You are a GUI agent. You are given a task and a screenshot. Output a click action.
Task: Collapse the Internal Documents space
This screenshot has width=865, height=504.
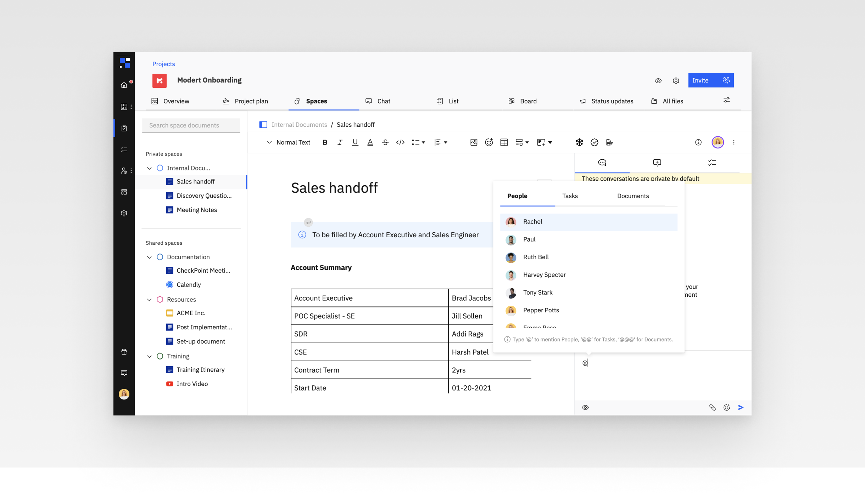[149, 168]
